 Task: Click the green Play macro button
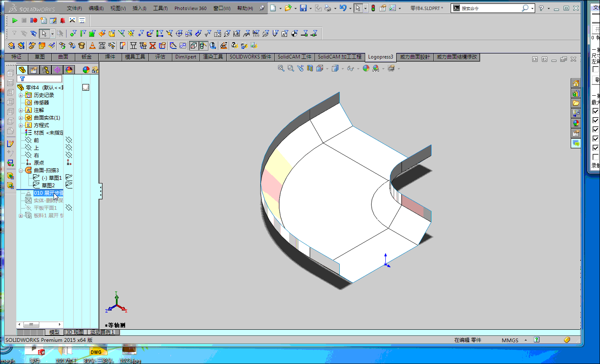tap(15, 20)
